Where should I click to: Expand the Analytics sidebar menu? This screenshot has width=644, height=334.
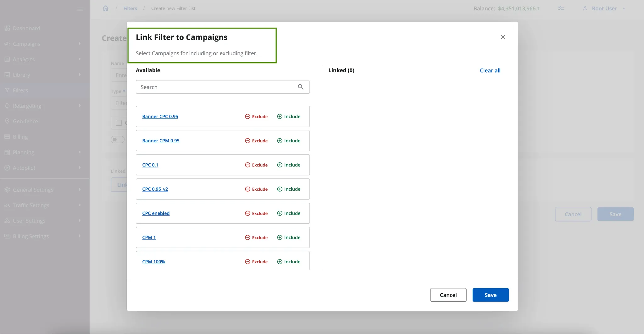(45, 59)
